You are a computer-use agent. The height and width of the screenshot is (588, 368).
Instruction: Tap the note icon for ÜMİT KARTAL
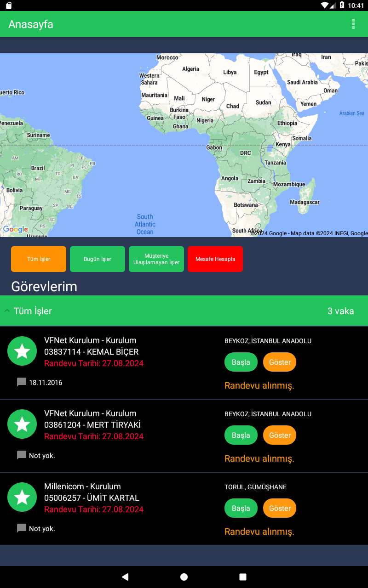coord(22,528)
